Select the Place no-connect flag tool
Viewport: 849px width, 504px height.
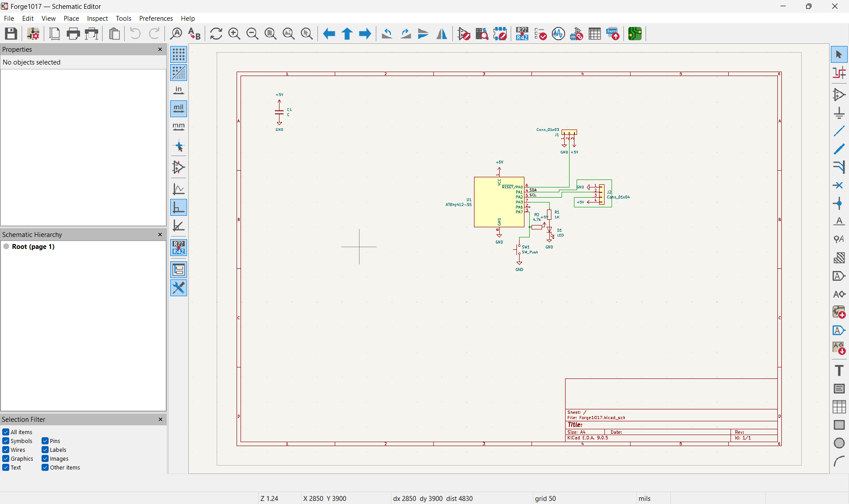(x=839, y=185)
